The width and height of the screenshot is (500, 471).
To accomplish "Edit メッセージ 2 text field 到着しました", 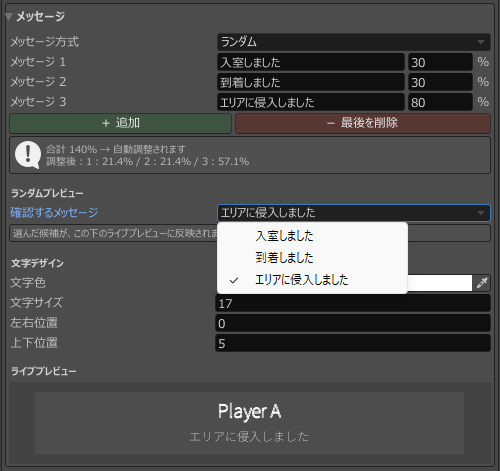I will pyautogui.click(x=311, y=82).
